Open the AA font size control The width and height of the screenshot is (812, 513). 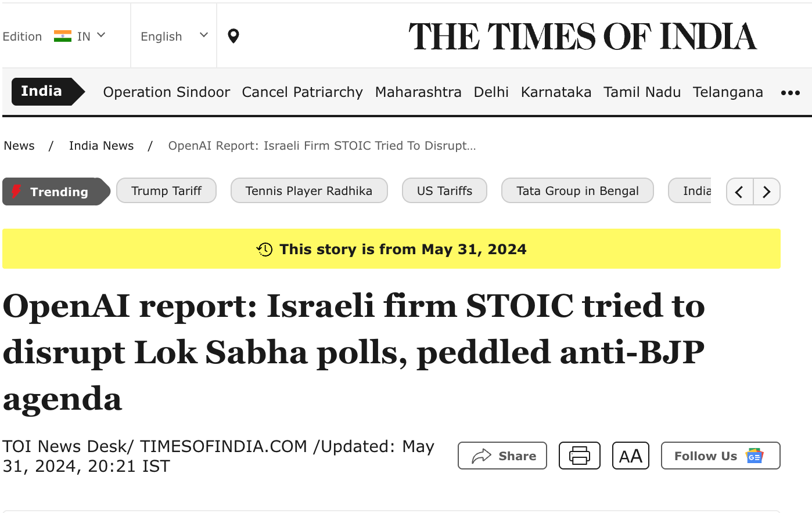pos(630,456)
